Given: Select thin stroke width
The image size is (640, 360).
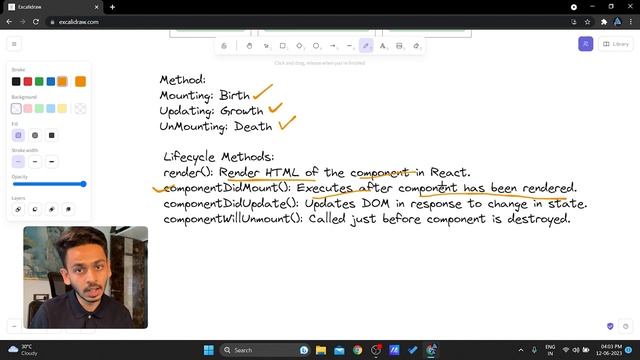Looking at the screenshot, I should (x=18, y=162).
